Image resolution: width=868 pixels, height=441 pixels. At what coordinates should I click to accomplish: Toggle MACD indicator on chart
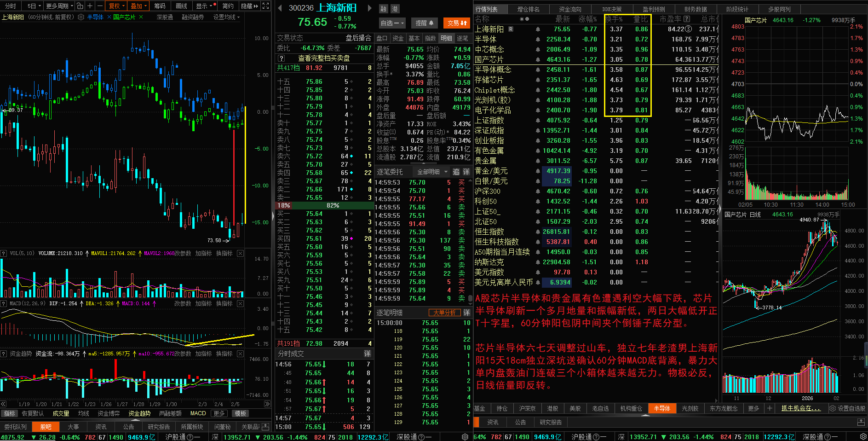(198, 413)
